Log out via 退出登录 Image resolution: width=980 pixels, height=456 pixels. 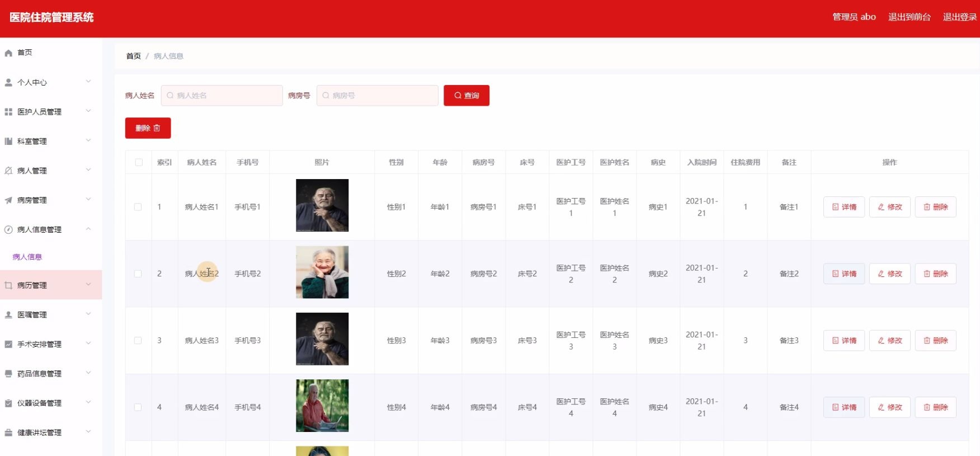click(960, 17)
